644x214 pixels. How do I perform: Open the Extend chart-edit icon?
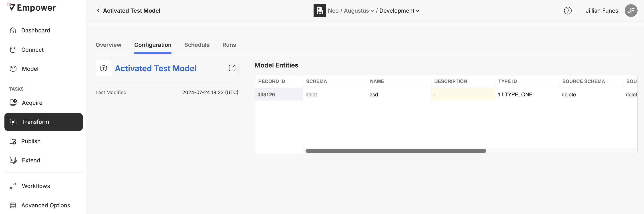(x=13, y=160)
